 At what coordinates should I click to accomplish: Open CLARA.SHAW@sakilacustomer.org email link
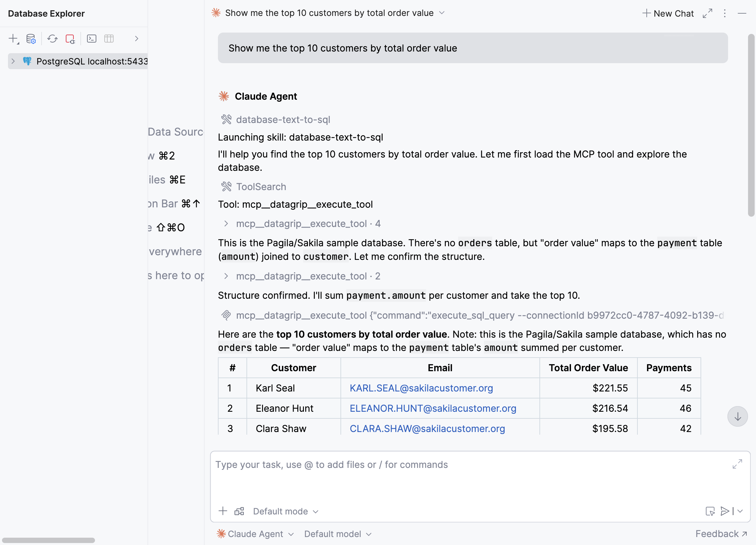427,429
